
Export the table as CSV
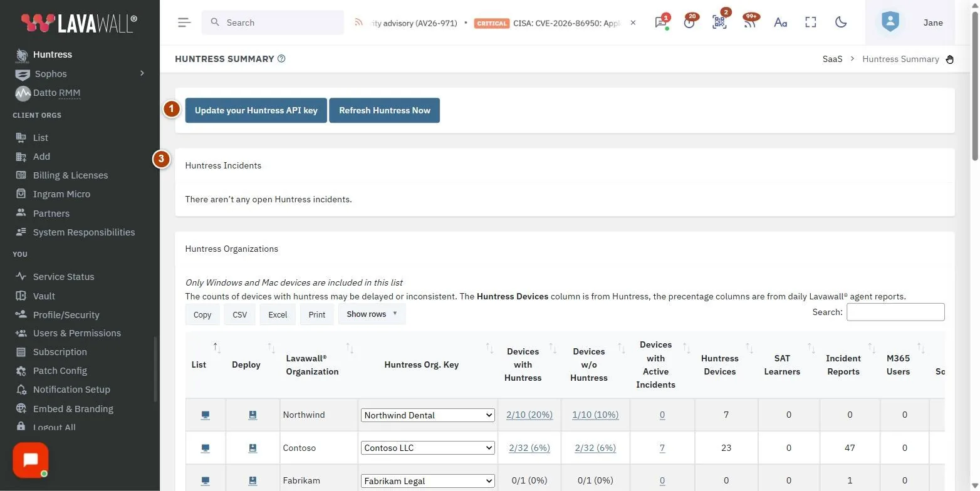tap(239, 314)
